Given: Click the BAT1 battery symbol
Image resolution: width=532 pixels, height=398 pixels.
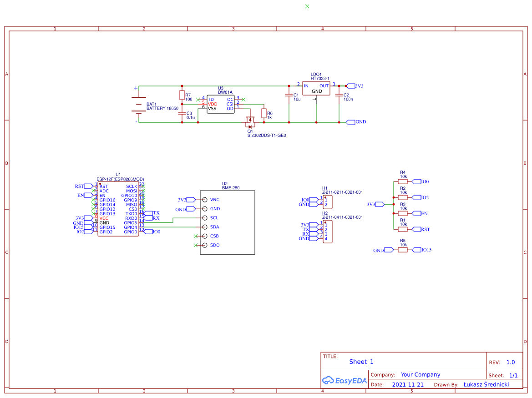Looking at the screenshot, I should pyautogui.click(x=136, y=105).
